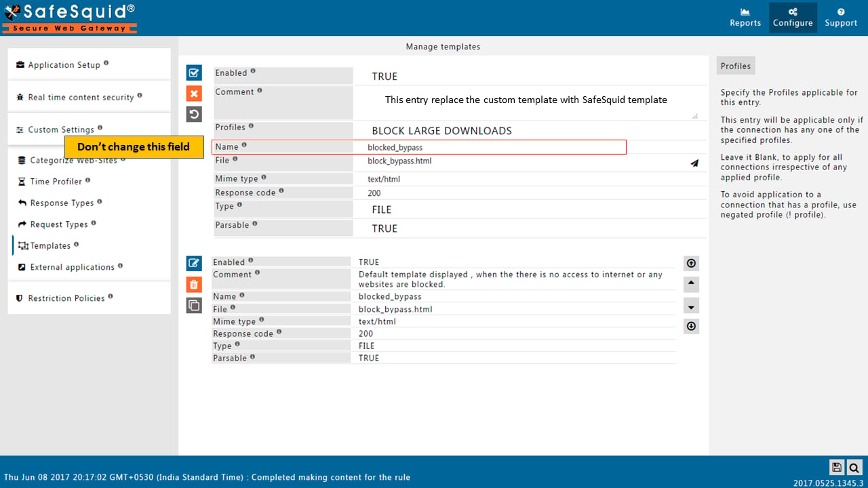This screenshot has height=488, width=868.
Task: Click the SafeSquid logo
Action: tap(69, 18)
